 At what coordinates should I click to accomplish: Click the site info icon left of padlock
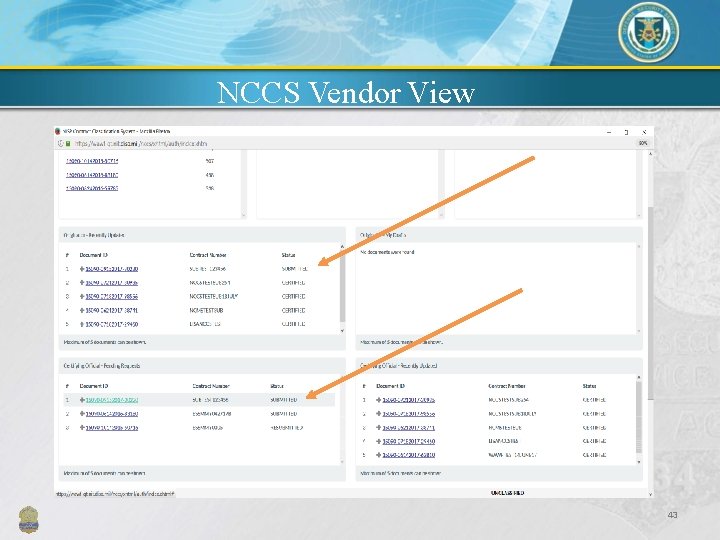(x=60, y=144)
